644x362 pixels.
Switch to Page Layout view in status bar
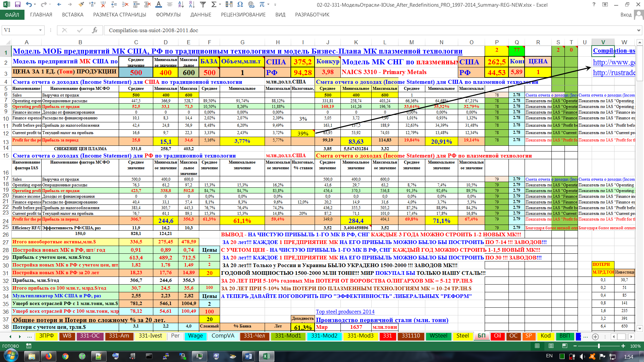tap(551, 346)
